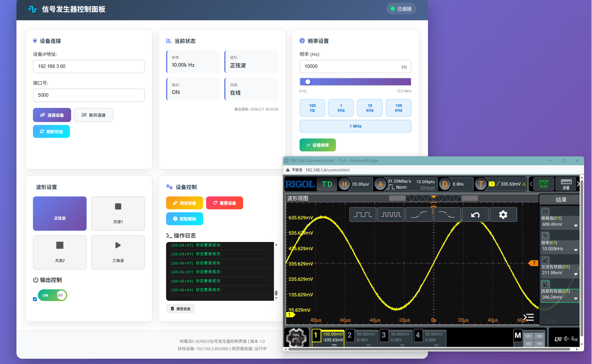
Task: Uncheck the output control checkbox
Action: (x=35, y=299)
